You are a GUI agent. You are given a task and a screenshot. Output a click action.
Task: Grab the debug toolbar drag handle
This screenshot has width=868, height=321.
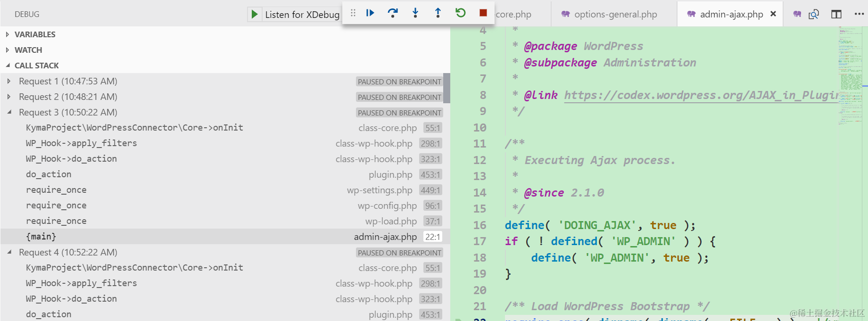point(353,13)
